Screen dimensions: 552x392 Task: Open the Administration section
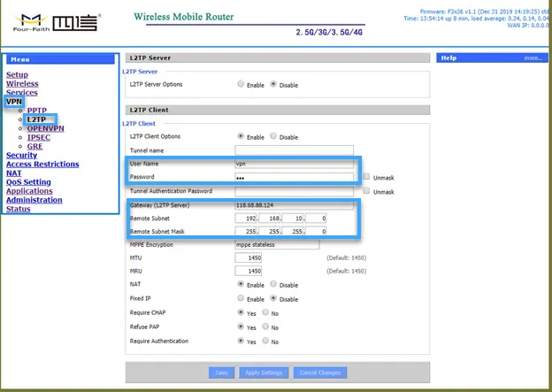point(34,200)
